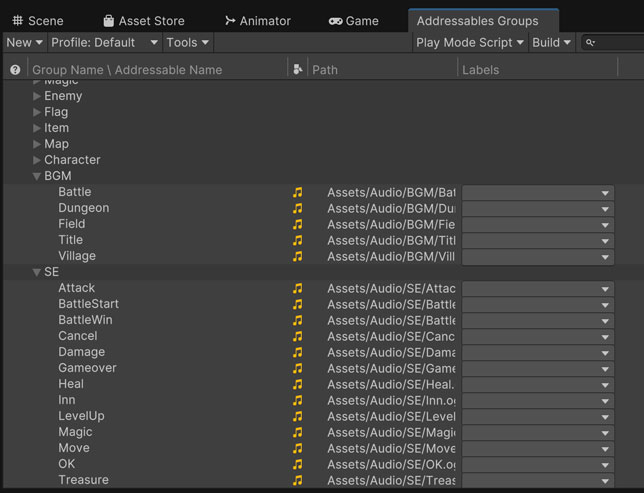Click audio icon for LevelUp SE
The height and width of the screenshot is (493, 644).
298,417
